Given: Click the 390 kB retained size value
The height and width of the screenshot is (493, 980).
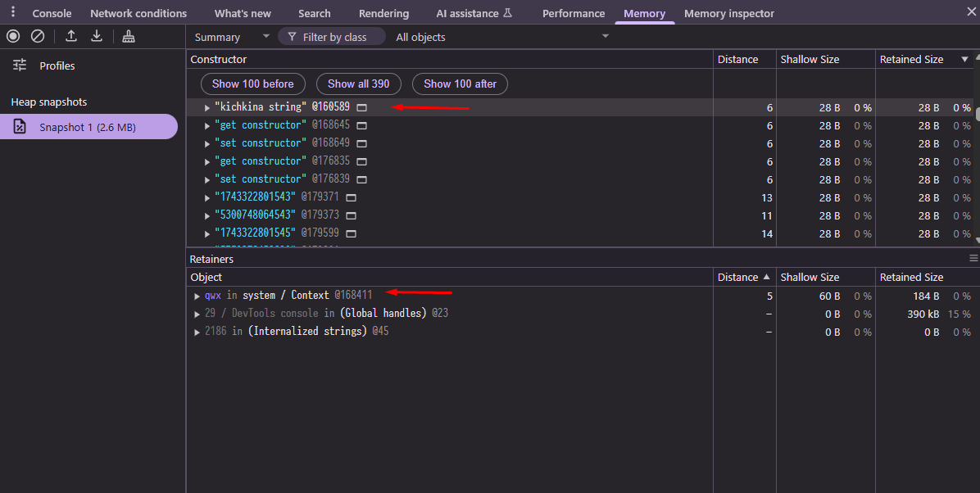Looking at the screenshot, I should coord(923,314).
